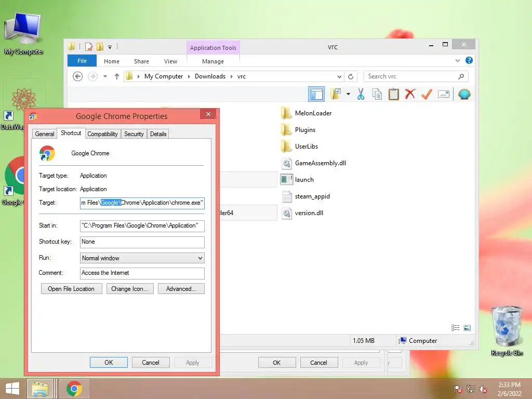The width and height of the screenshot is (532, 399).
Task: Go back in vrc Explorer window
Action: [78, 76]
